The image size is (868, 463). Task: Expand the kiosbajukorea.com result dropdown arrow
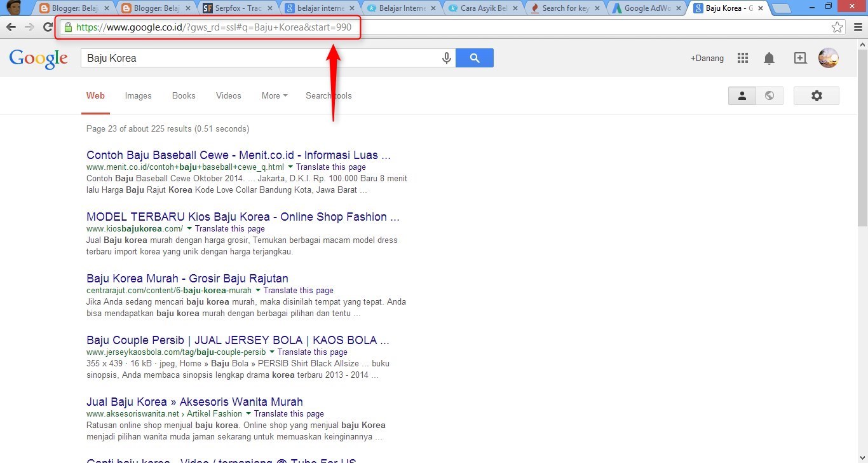(189, 228)
